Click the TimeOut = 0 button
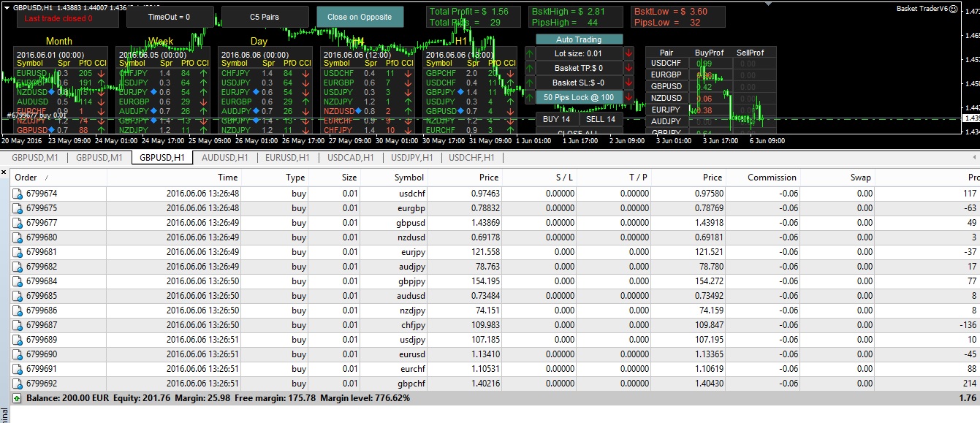980x423 pixels. 170,17
